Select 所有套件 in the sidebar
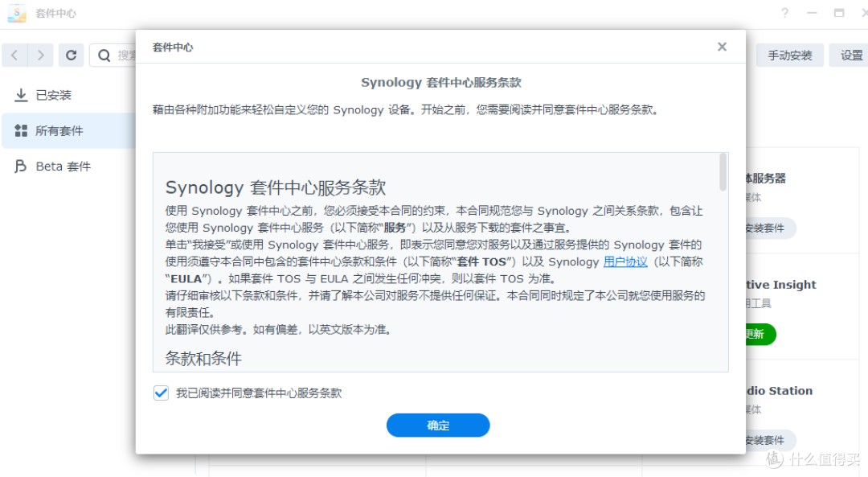Image resolution: width=868 pixels, height=477 pixels. 68,131
